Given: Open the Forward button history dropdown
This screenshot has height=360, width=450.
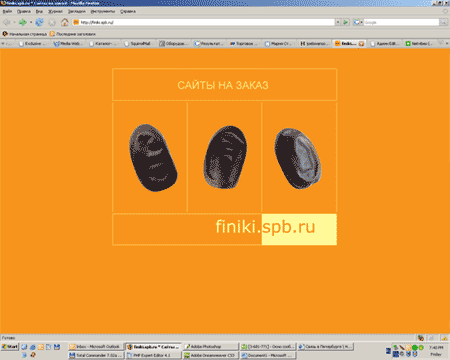Looking at the screenshot, I should [31, 22].
